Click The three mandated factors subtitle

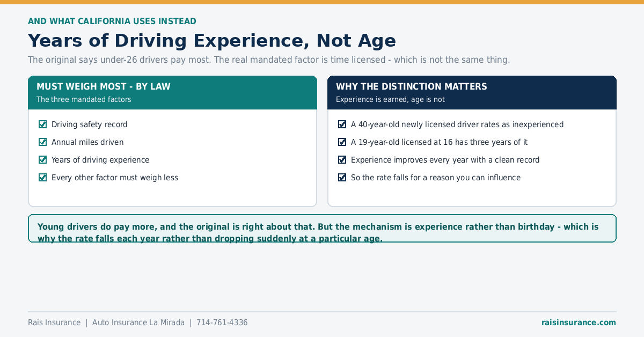[84, 99]
